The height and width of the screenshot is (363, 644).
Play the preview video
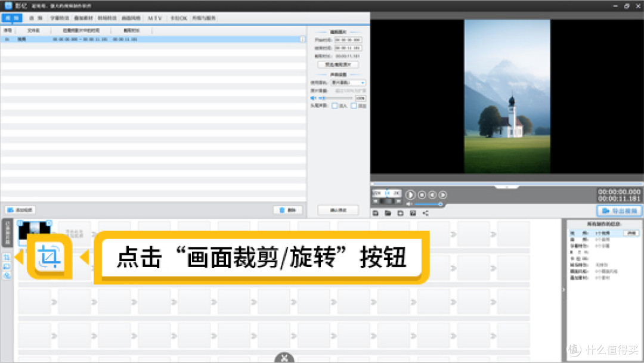410,195
